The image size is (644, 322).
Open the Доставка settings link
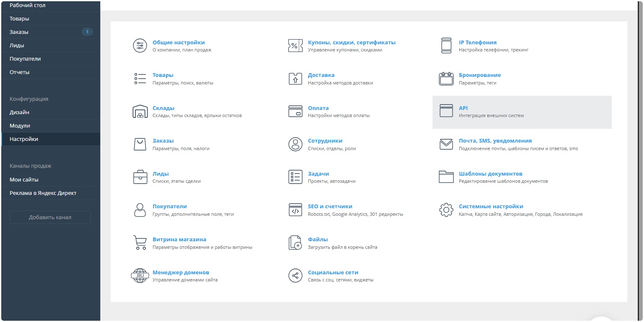point(321,75)
